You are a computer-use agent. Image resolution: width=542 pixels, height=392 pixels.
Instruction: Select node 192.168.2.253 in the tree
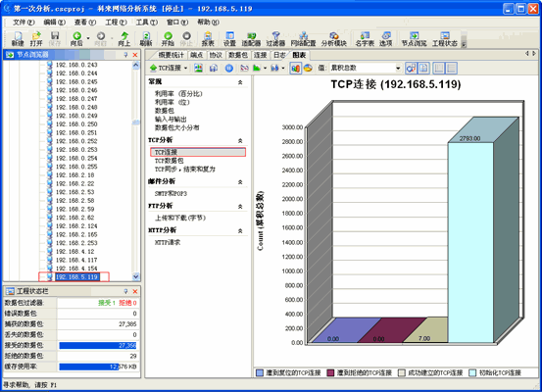[76, 243]
